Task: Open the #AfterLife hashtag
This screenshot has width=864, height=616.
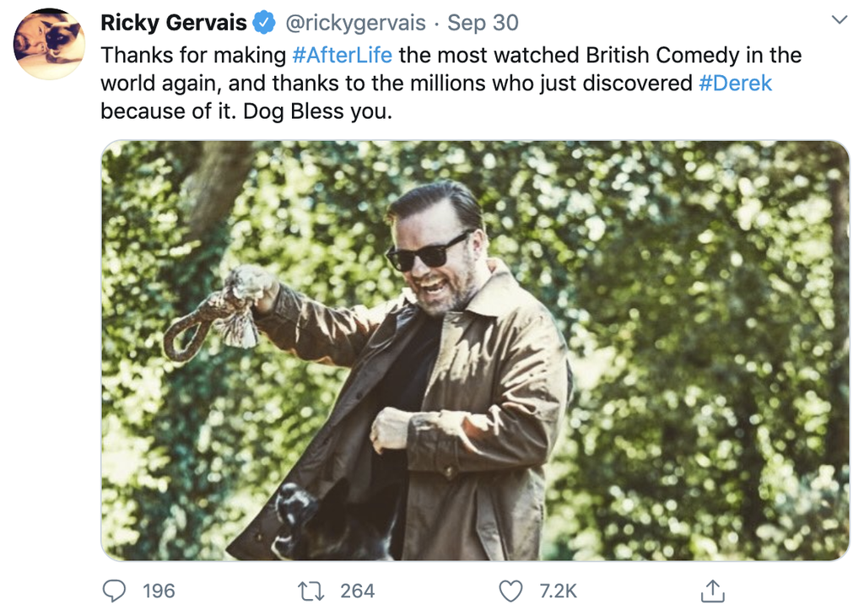Action: click(342, 56)
